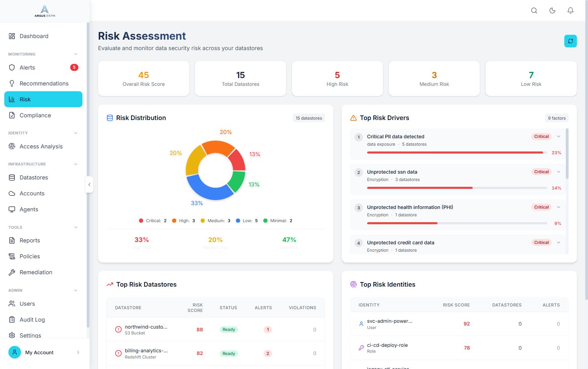Click the Policies scroll icon

click(12, 256)
